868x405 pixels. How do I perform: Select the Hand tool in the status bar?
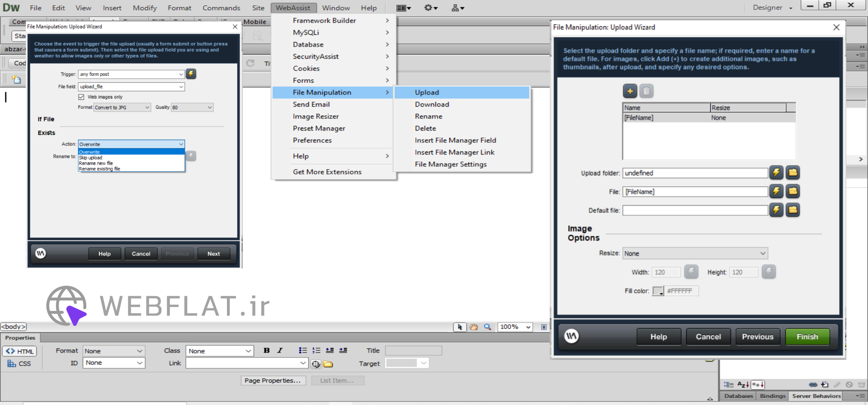click(474, 327)
